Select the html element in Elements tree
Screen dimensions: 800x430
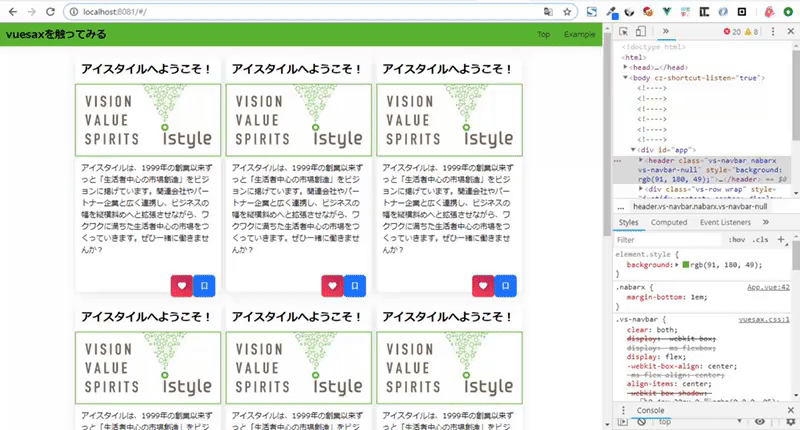click(634, 57)
